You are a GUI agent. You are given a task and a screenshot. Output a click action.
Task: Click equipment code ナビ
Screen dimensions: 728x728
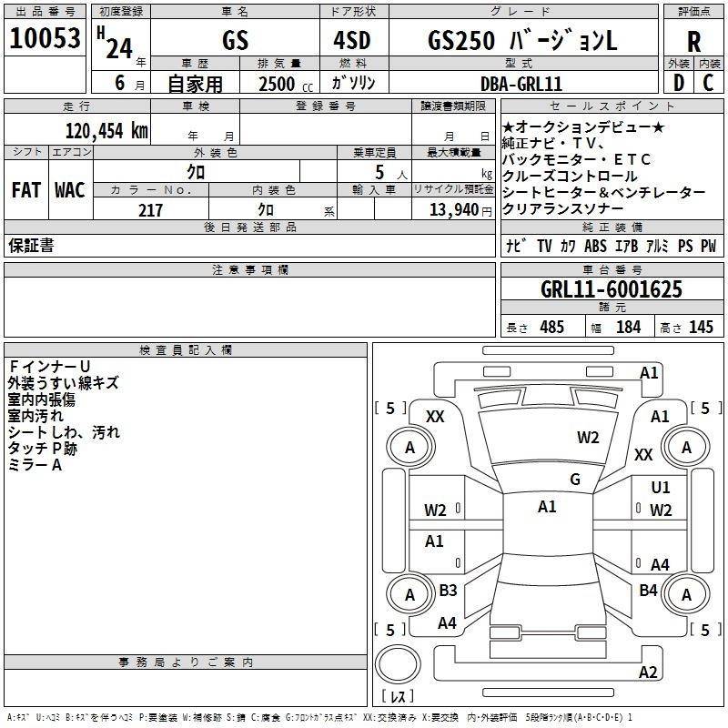click(516, 246)
